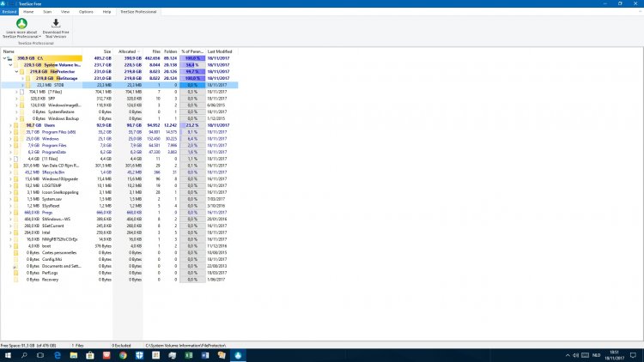This screenshot has width=644, height=362.
Task: Click the Download Free Trial Version icon
Action: click(56, 24)
